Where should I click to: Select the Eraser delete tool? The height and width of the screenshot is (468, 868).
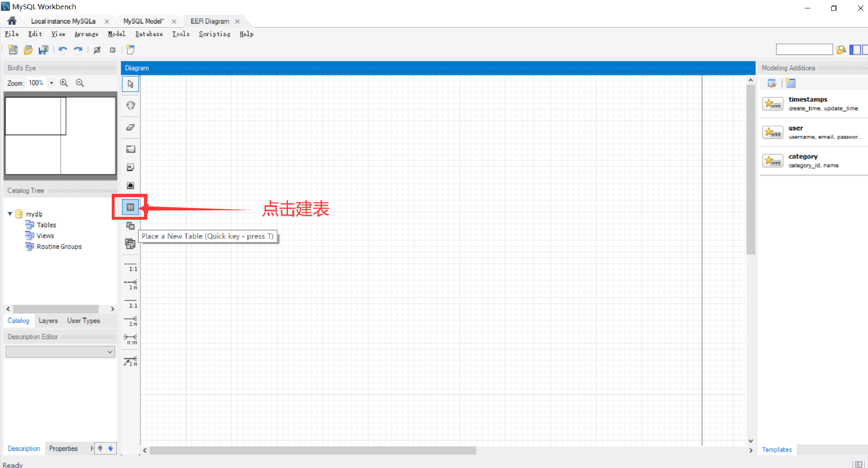(x=130, y=127)
